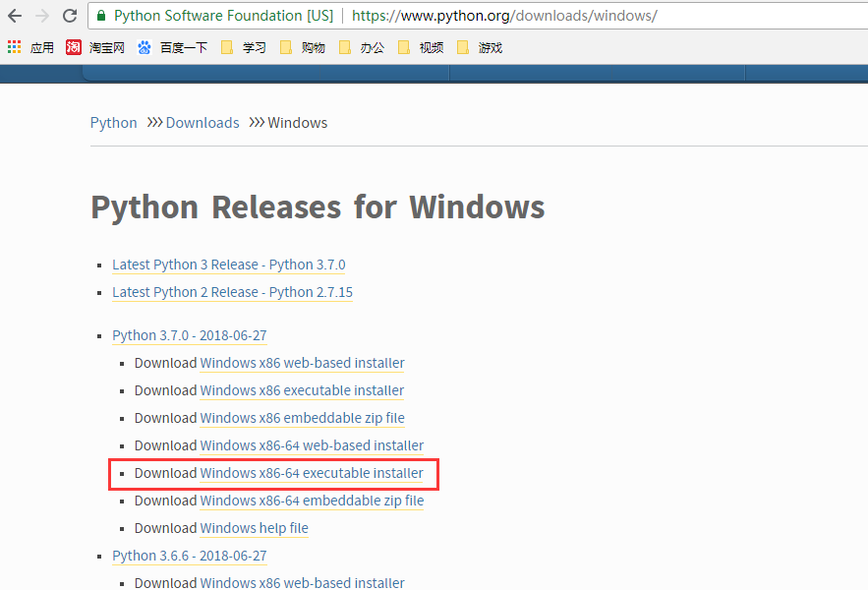Screen dimensions: 868x590
Task: Click the Python Releases for Windows heading
Action: point(318,207)
